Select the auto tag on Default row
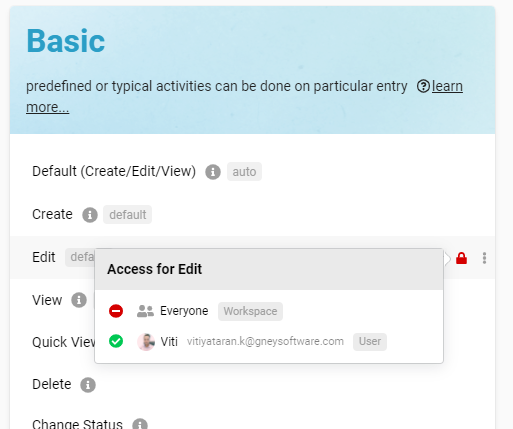Viewport: 513px width, 429px height. 244,172
